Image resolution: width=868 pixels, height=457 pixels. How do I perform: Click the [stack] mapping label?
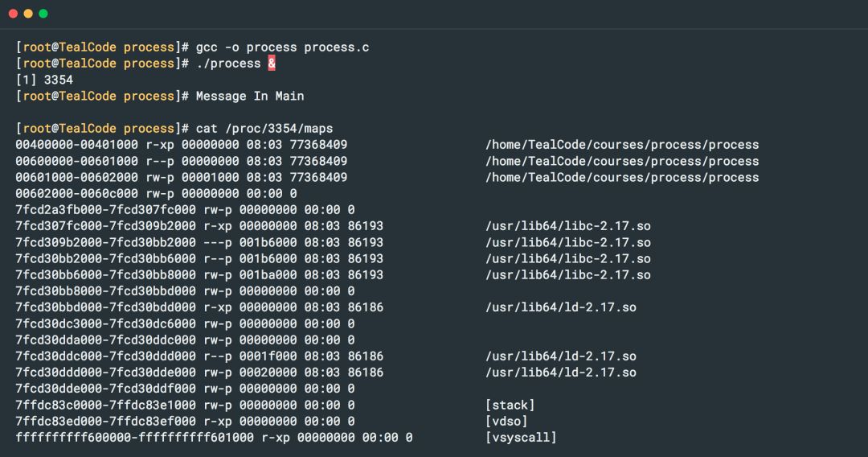510,405
